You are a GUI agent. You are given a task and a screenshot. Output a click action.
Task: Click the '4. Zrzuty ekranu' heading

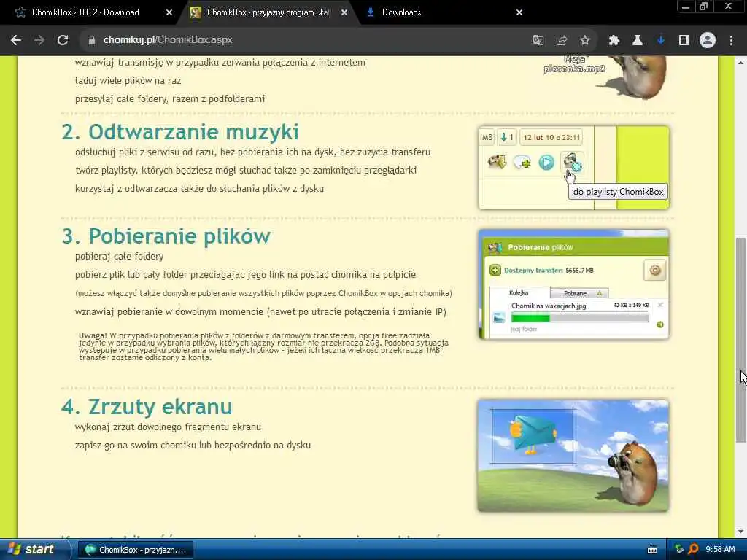147,407
